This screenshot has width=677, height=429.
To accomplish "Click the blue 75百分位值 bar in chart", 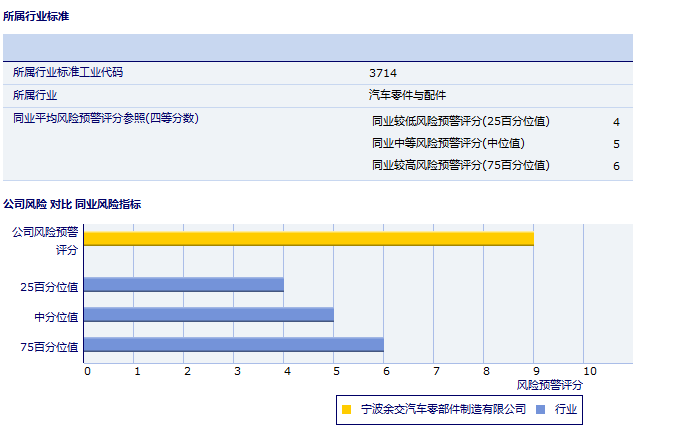I will [x=233, y=345].
